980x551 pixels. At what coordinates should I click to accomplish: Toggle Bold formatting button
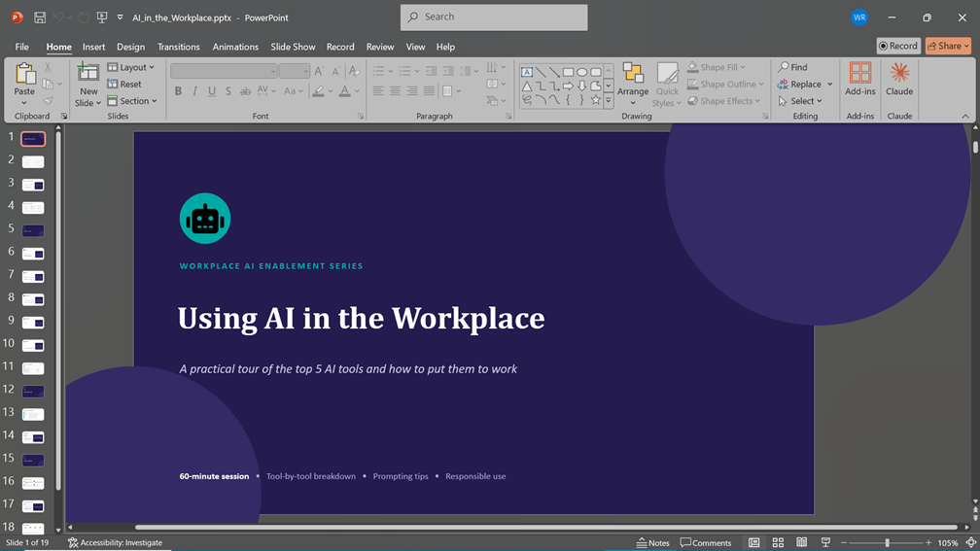[x=178, y=91]
